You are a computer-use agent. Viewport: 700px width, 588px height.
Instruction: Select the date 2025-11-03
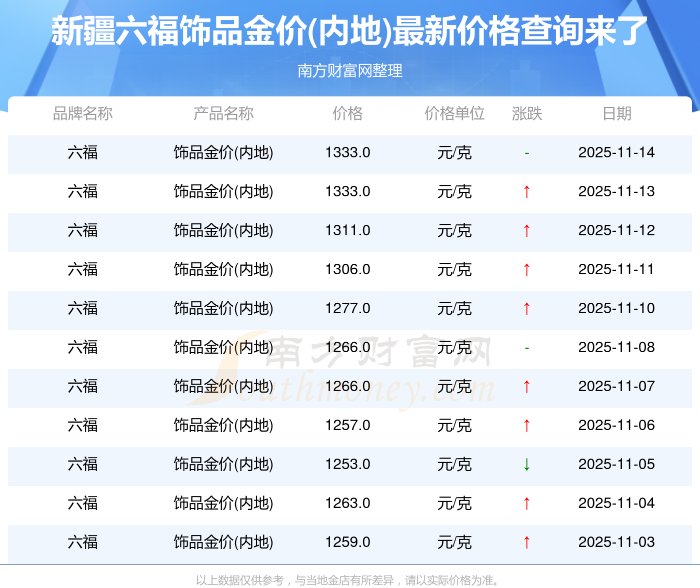click(616, 542)
